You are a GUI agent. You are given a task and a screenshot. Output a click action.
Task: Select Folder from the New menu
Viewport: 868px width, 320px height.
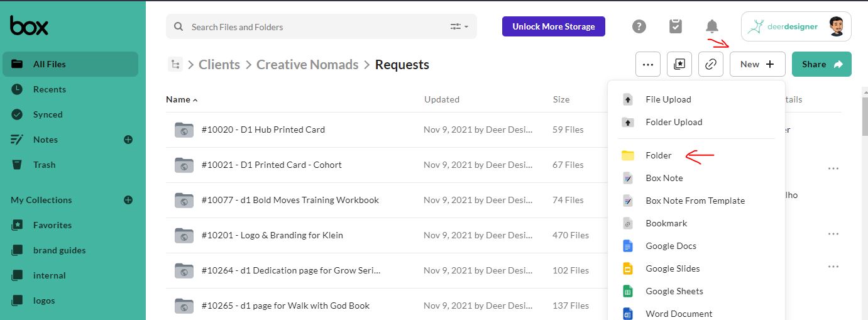658,155
